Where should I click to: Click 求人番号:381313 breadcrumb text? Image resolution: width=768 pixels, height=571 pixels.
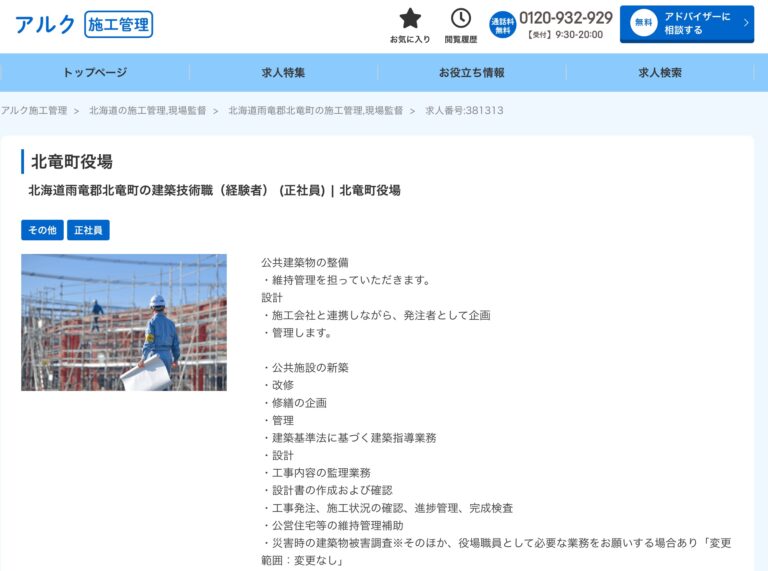point(464,111)
